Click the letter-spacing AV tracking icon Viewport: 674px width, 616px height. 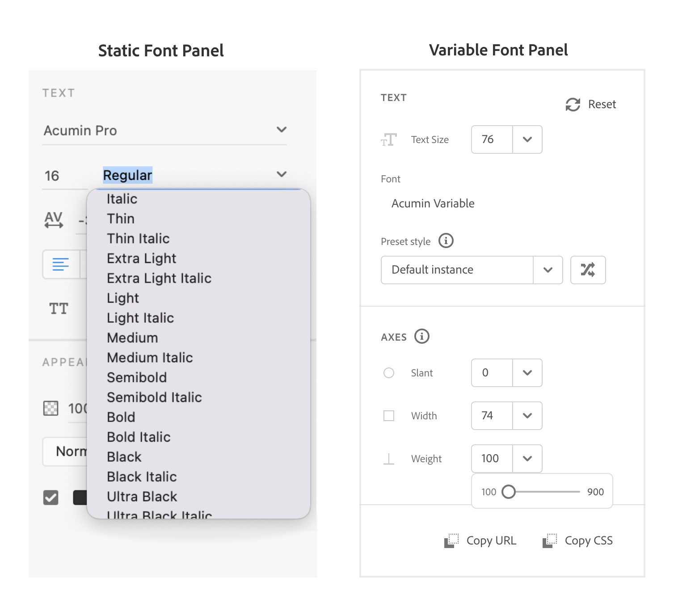pos(53,220)
